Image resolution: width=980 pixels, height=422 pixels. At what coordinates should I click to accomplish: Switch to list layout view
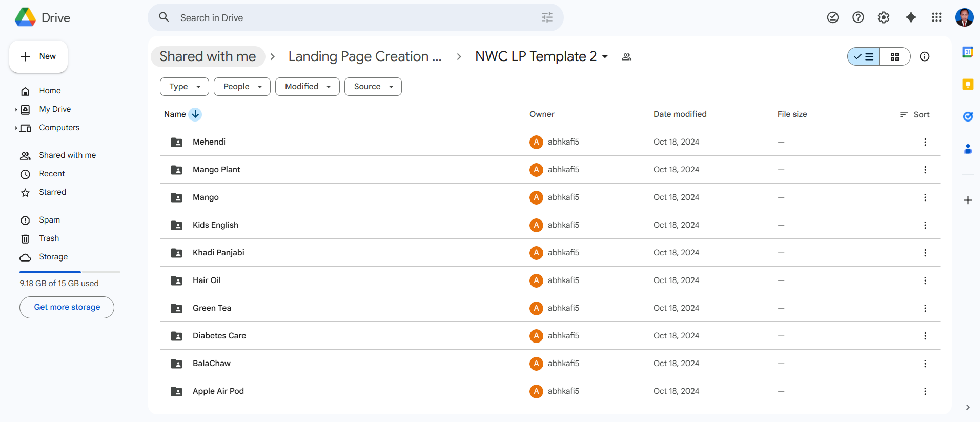click(x=864, y=56)
